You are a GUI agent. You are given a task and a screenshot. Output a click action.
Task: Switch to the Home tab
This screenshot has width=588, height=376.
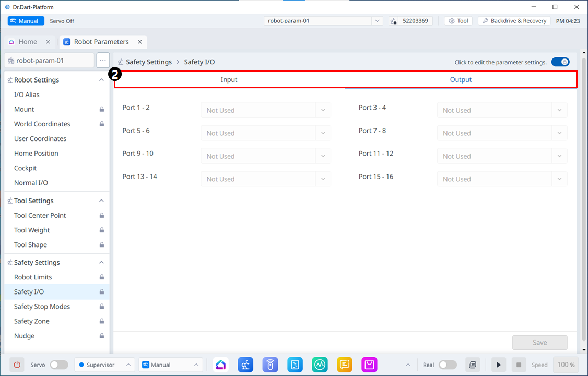click(x=28, y=42)
